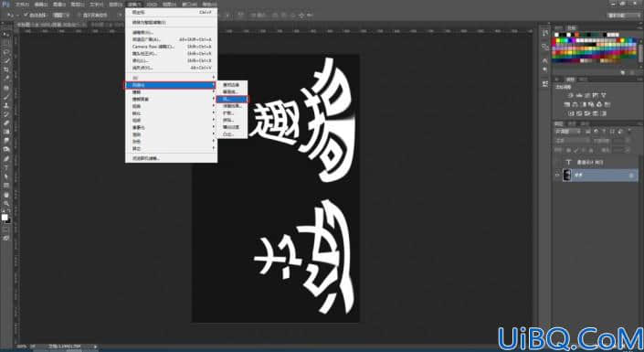Screen dimensions: 644x352
Task: Toggle visibility of the text layer
Action: point(557,162)
